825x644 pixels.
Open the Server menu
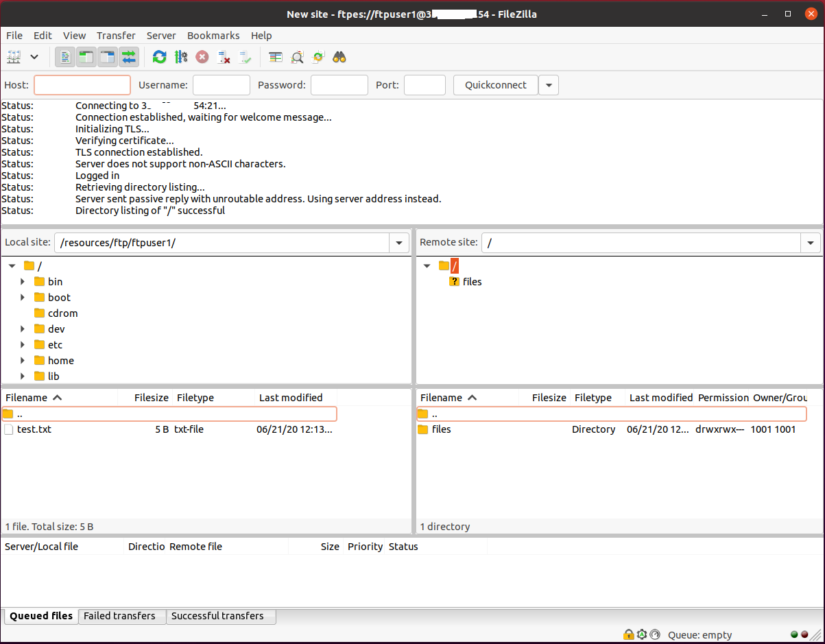161,36
